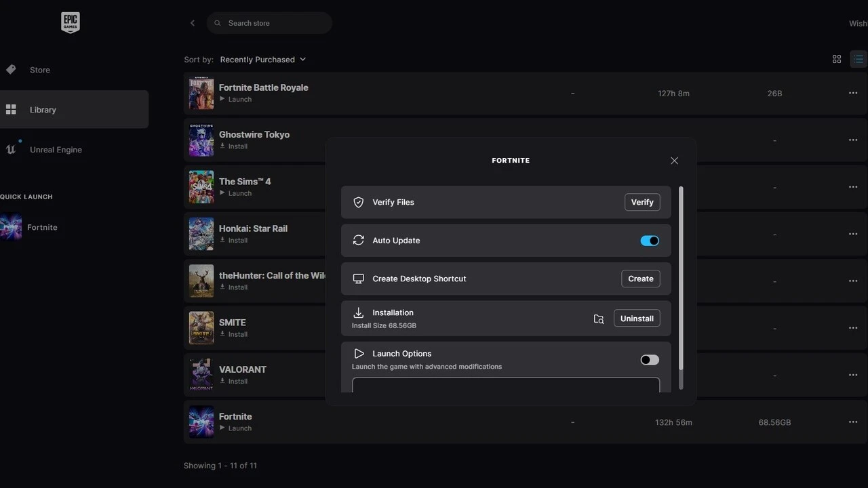Click the VALORANT title
Viewport: 868px width, 488px height.
coord(242,369)
